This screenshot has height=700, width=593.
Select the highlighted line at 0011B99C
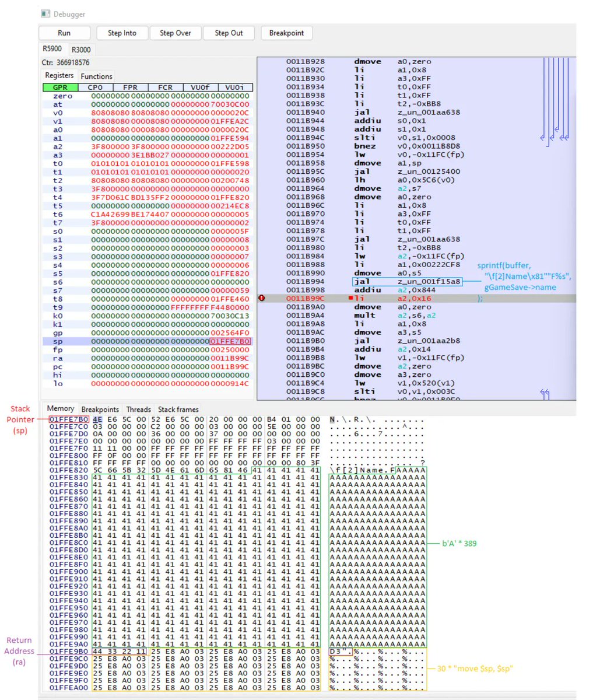[416, 298]
